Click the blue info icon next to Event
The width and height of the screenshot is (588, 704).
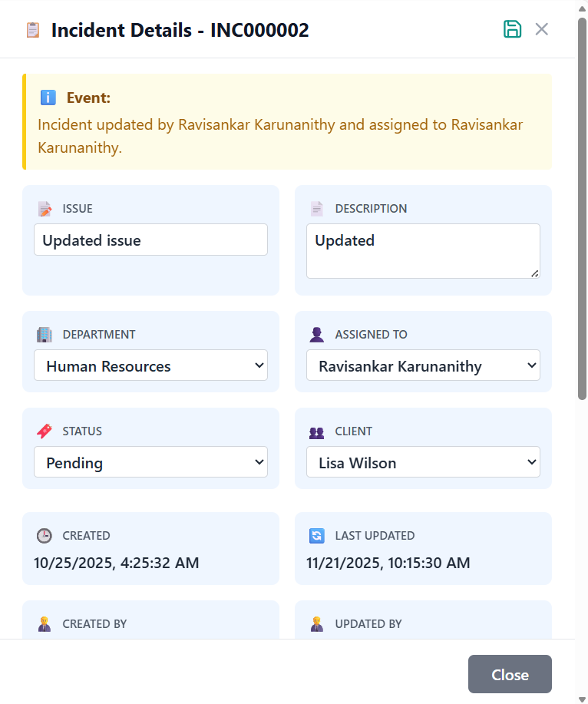point(48,98)
